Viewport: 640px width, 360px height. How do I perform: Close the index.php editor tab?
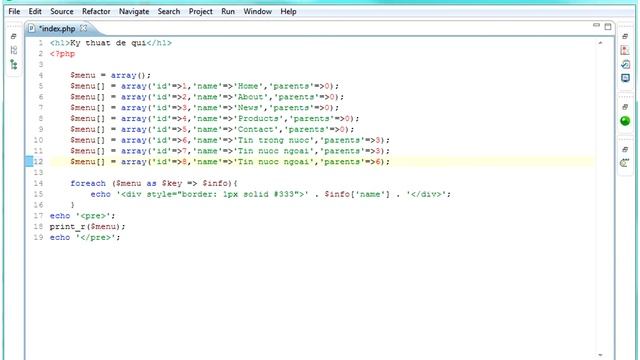coord(83,28)
